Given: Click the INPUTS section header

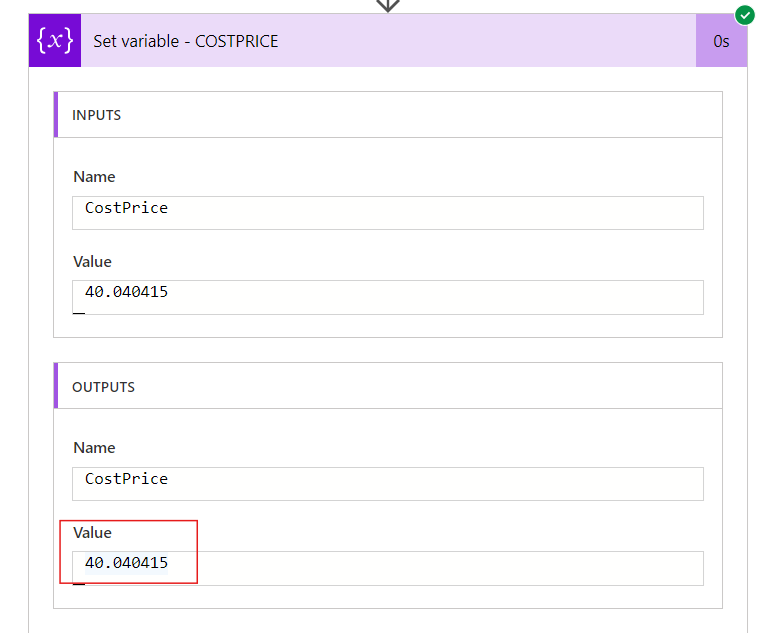Looking at the screenshot, I should tap(388, 115).
